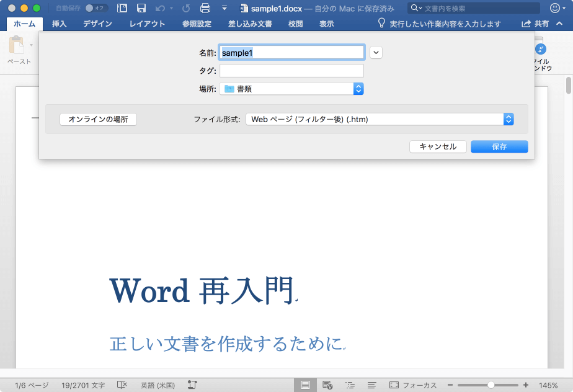Open the quick access toolbar customize arrow
This screenshot has height=392, width=573.
coord(224,8)
